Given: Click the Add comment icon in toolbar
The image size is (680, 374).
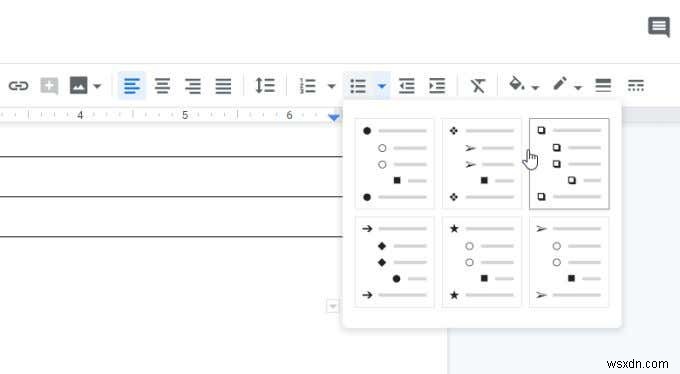Looking at the screenshot, I should click(x=49, y=85).
